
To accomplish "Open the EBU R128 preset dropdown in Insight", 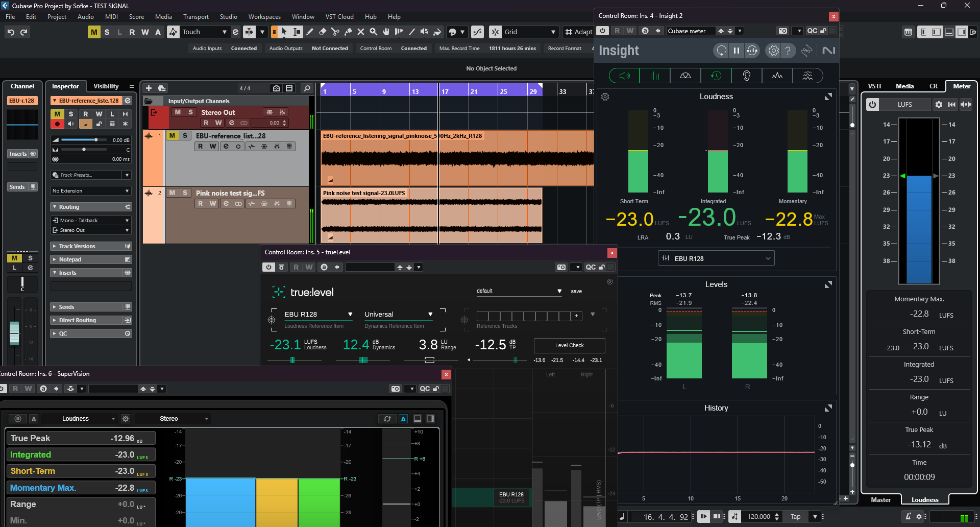I will tap(722, 258).
